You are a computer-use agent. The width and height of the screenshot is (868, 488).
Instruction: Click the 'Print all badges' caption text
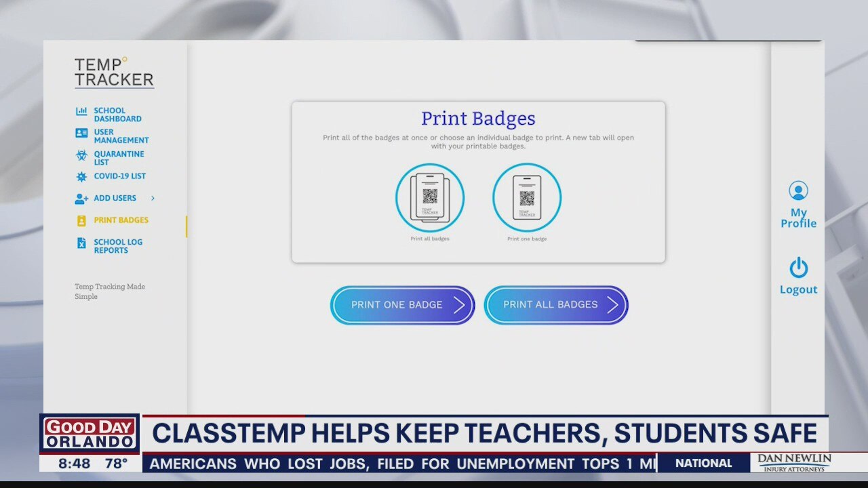tap(430, 239)
